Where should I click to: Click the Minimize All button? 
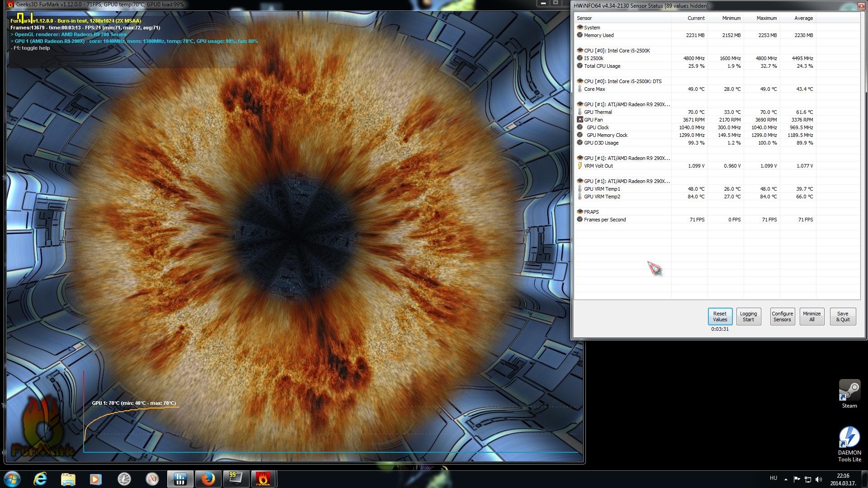(x=812, y=316)
